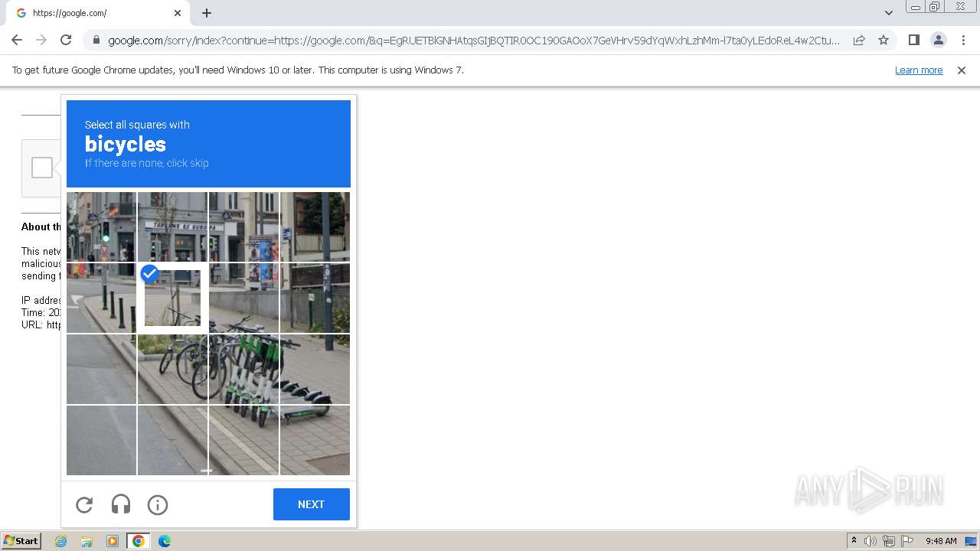The image size is (980, 551).
Task: Expand the tab search dropdown
Action: click(x=888, y=13)
